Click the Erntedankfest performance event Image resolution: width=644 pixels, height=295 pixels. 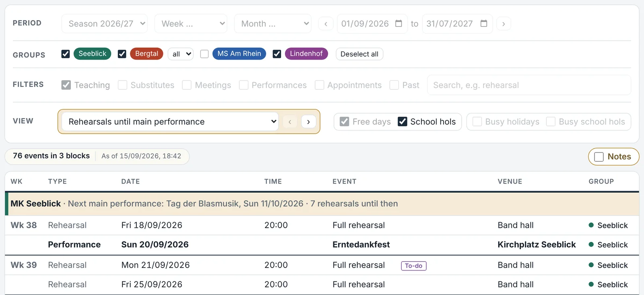point(361,245)
